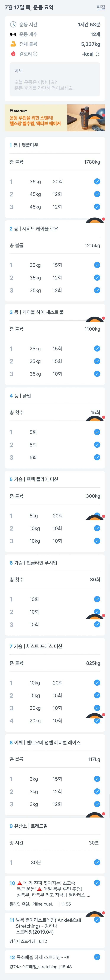Uncheck 체스트 프레스 머신 set 1 10kg
110x980 pixels.
pos(97,683)
